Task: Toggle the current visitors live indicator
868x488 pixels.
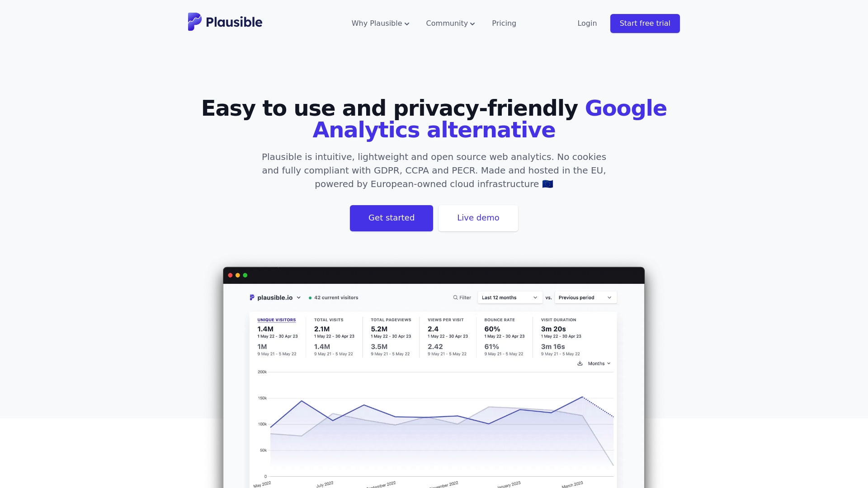Action: click(x=333, y=297)
